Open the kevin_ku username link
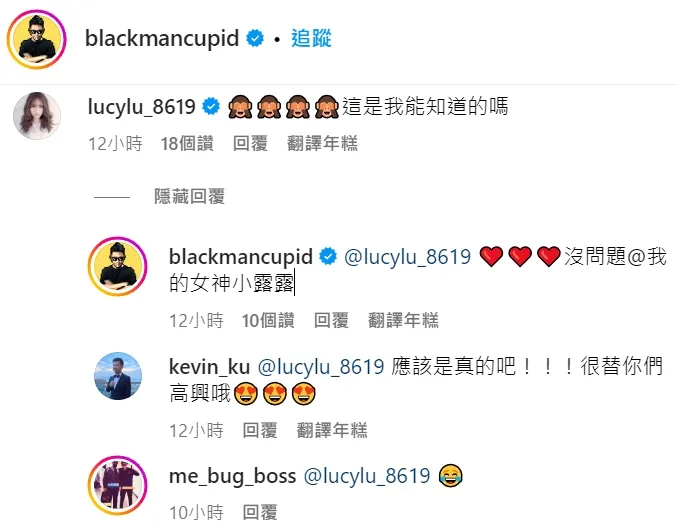 tap(209, 367)
